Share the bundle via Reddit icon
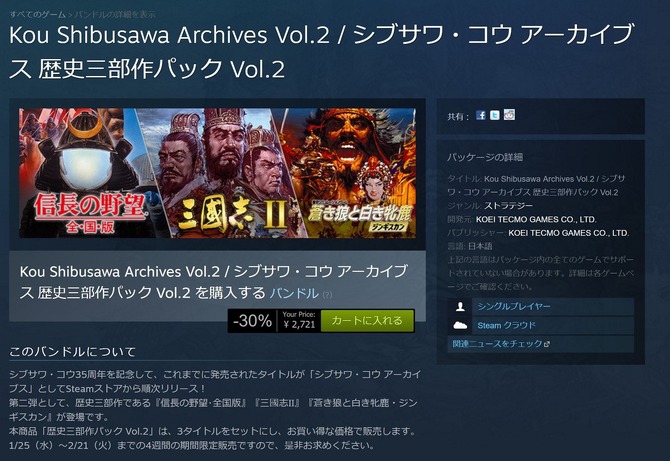This screenshot has height=461, width=670. coord(509,115)
